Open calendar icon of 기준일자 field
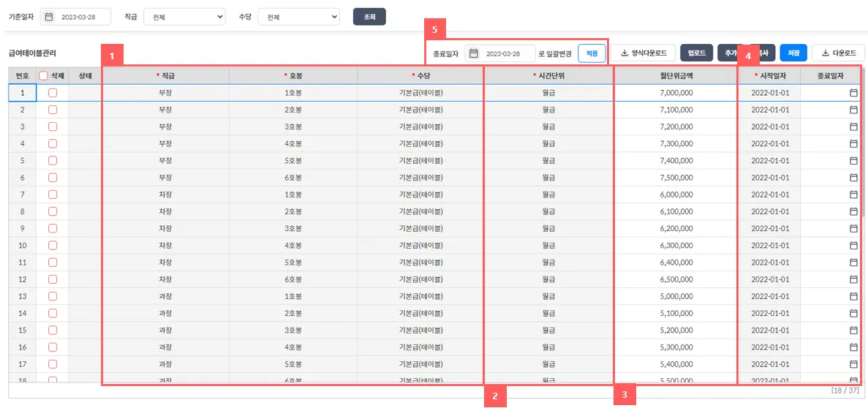 click(49, 17)
